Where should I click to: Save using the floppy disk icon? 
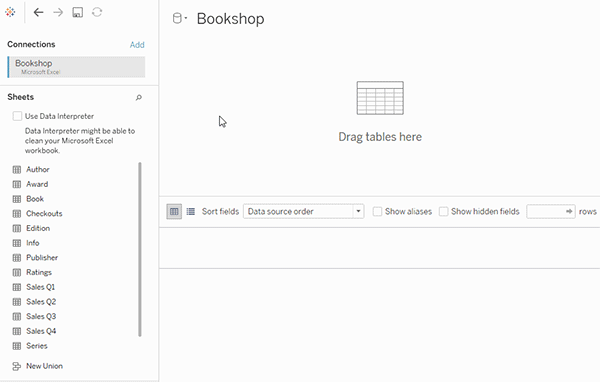pos(78,12)
